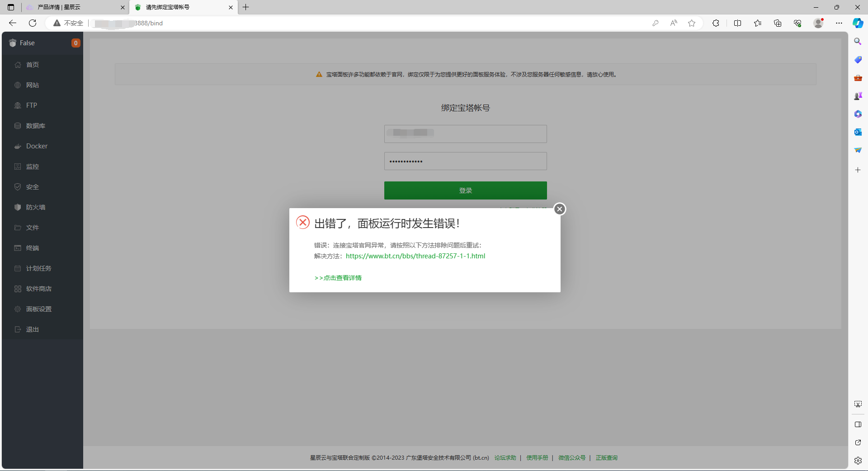Click the orange 0 notification badge
The width and height of the screenshot is (868, 471).
[75, 43]
